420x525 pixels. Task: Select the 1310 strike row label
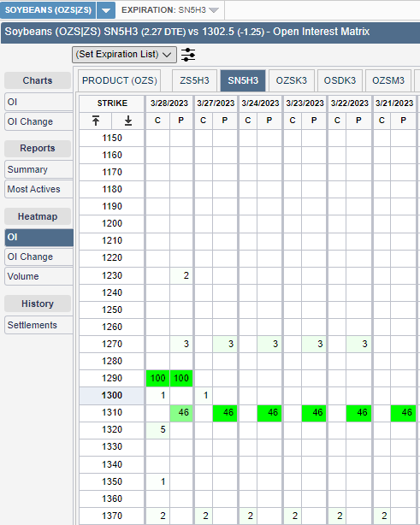[x=112, y=412]
